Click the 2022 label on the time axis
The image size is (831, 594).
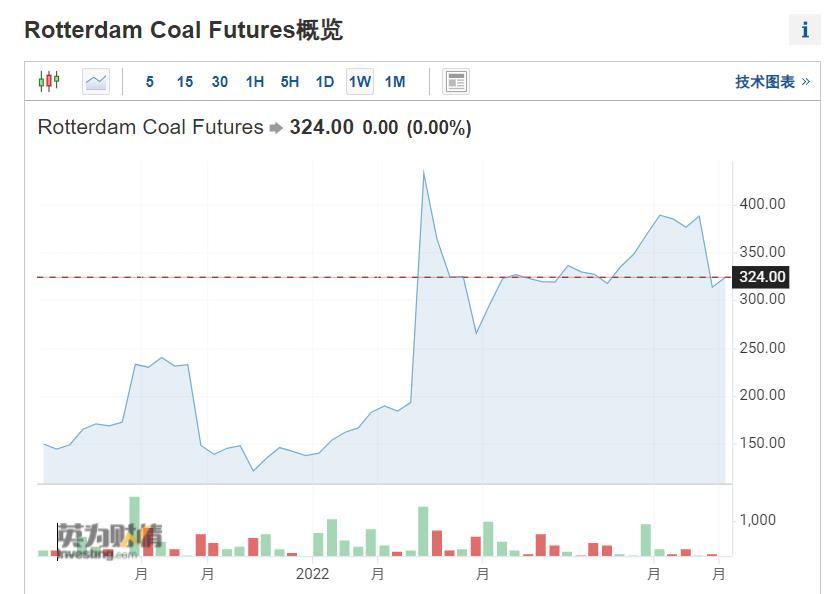click(313, 574)
